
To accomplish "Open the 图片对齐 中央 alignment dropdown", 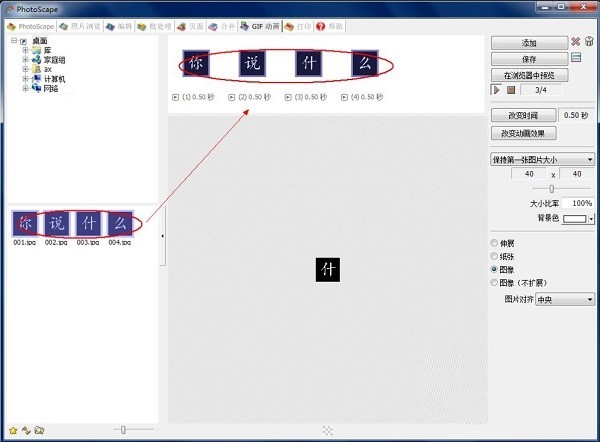I will [x=565, y=299].
